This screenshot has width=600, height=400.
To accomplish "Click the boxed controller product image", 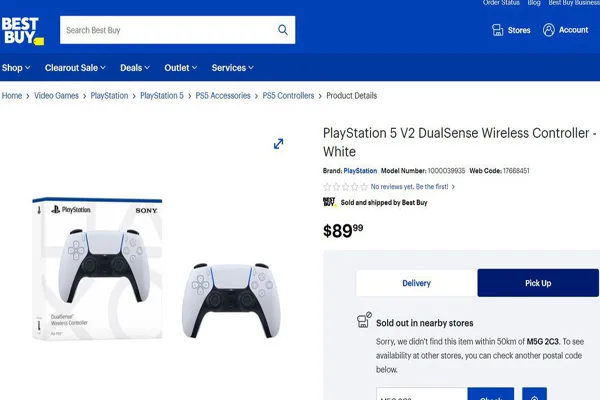I will click(x=98, y=268).
